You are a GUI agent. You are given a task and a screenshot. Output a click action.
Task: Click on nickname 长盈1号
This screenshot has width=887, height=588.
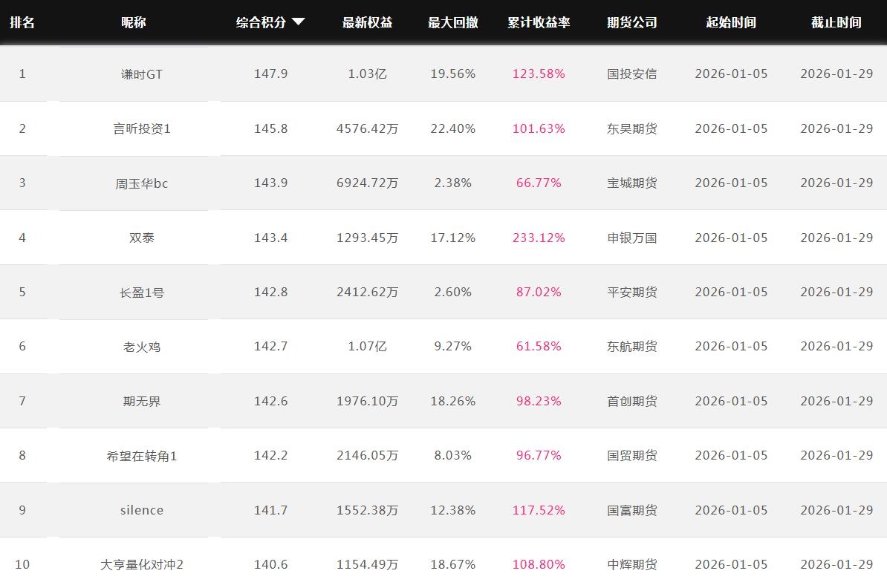pos(141,293)
